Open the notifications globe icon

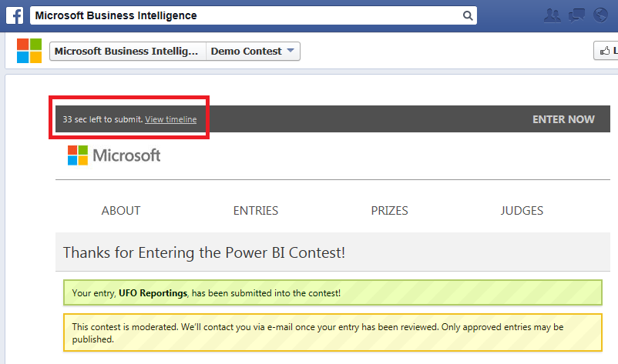tap(601, 15)
